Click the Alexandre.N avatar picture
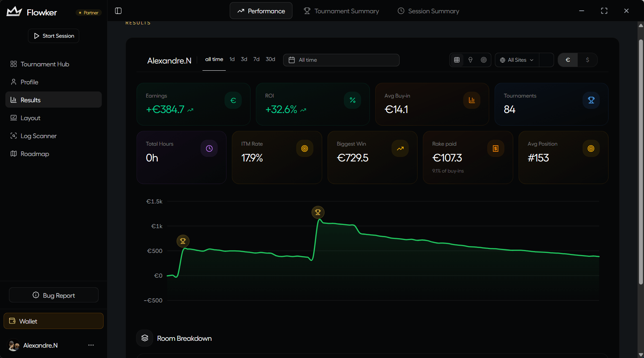Viewport: 644px width, 358px height. click(14, 345)
